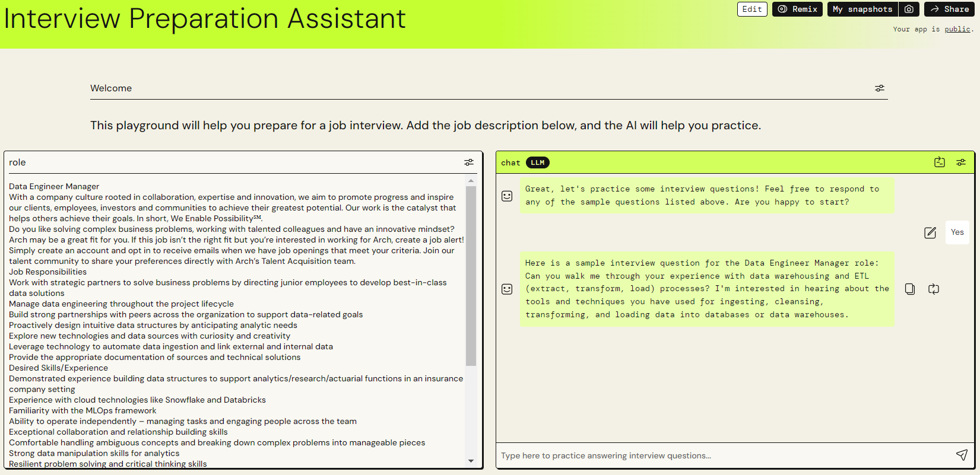Click the Share button
The image size is (980, 475).
(949, 9)
